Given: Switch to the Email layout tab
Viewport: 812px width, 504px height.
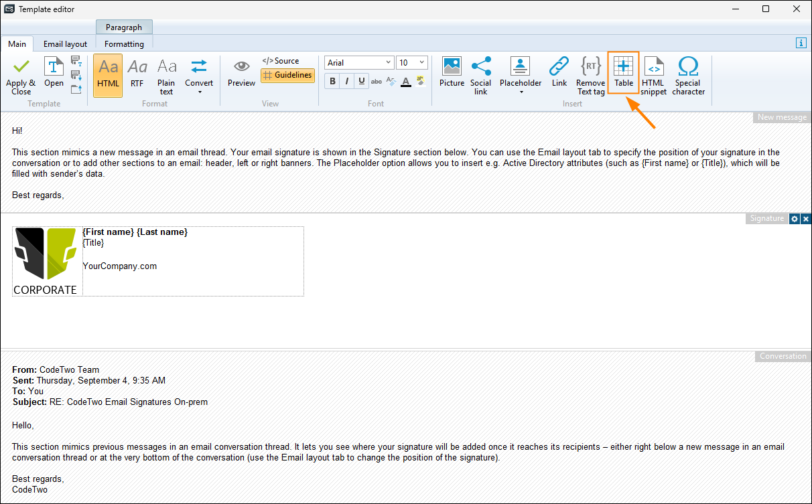Looking at the screenshot, I should 65,44.
